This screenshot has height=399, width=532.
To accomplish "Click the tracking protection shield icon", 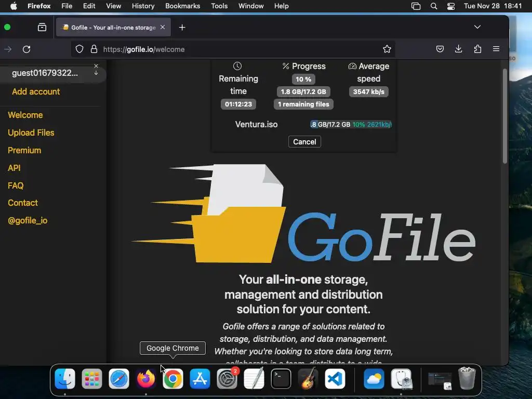I will pos(79,49).
